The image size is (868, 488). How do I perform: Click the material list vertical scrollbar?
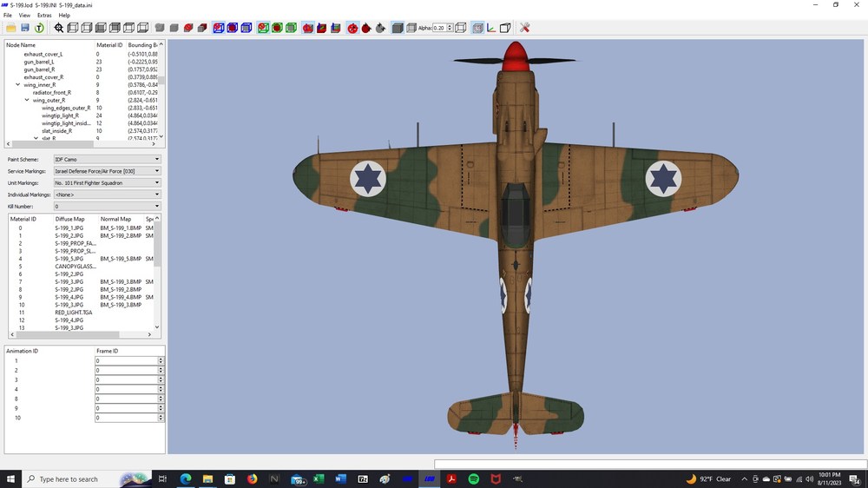coord(157,273)
